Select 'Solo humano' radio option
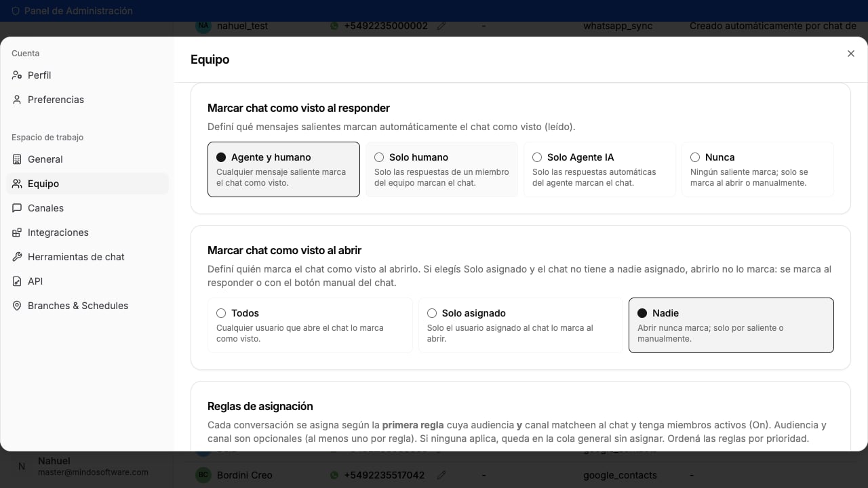Screen dimensions: 868x488 click(x=441, y=169)
